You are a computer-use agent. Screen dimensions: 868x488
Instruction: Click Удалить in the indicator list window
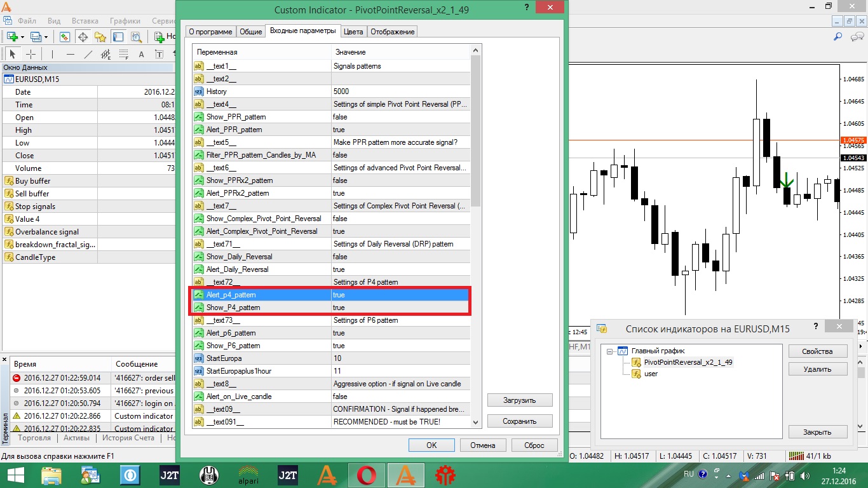pyautogui.click(x=818, y=369)
